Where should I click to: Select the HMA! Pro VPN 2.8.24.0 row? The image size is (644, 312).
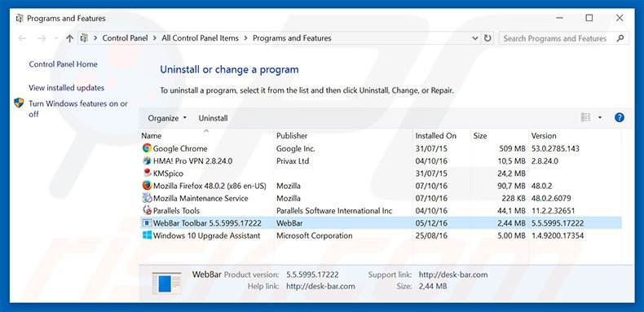coord(192,161)
